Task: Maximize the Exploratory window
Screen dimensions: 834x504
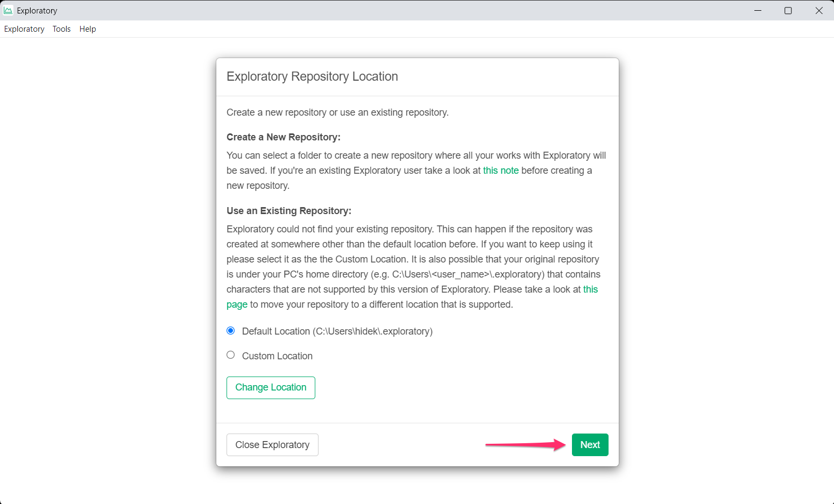Action: tap(788, 10)
